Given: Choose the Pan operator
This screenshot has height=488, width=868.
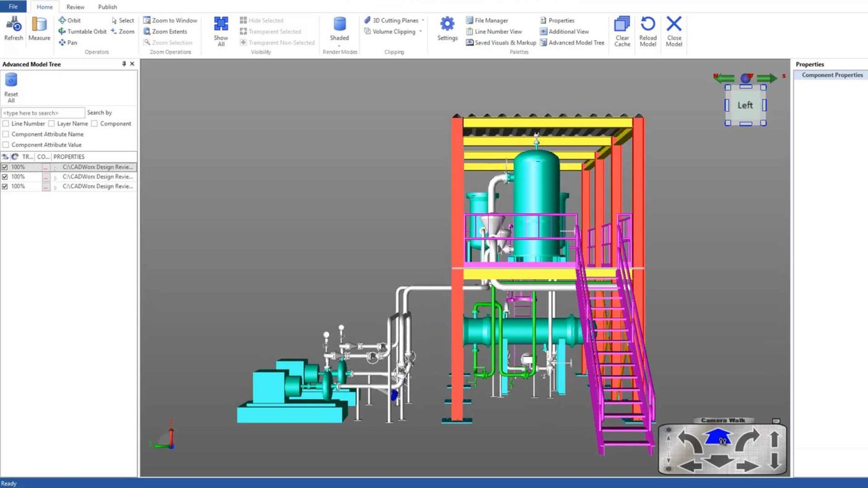Looking at the screenshot, I should coord(68,43).
